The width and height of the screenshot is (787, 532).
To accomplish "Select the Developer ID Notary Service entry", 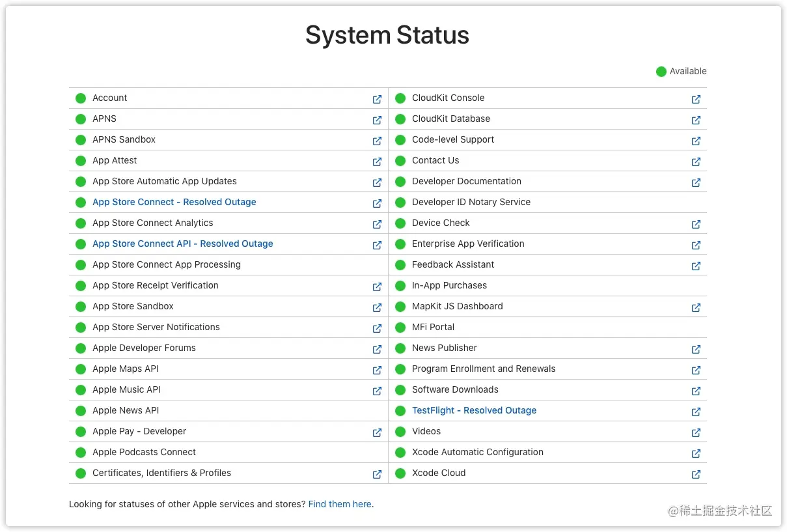I will click(547, 203).
